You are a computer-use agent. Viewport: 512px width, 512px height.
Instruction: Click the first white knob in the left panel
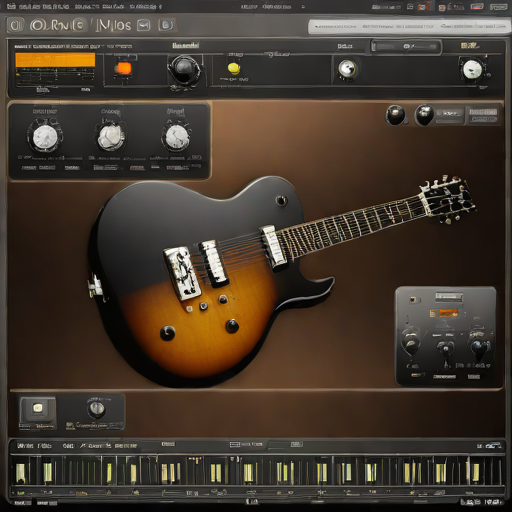coord(44,137)
